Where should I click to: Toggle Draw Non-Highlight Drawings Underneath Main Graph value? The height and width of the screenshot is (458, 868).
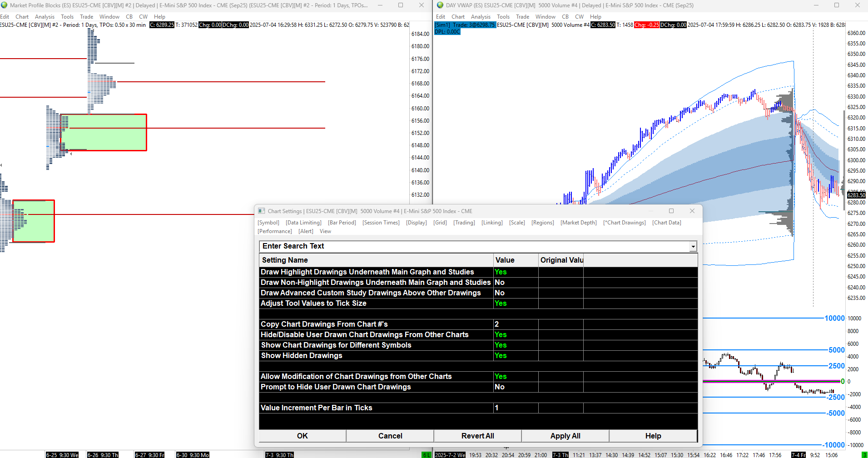tap(516, 282)
